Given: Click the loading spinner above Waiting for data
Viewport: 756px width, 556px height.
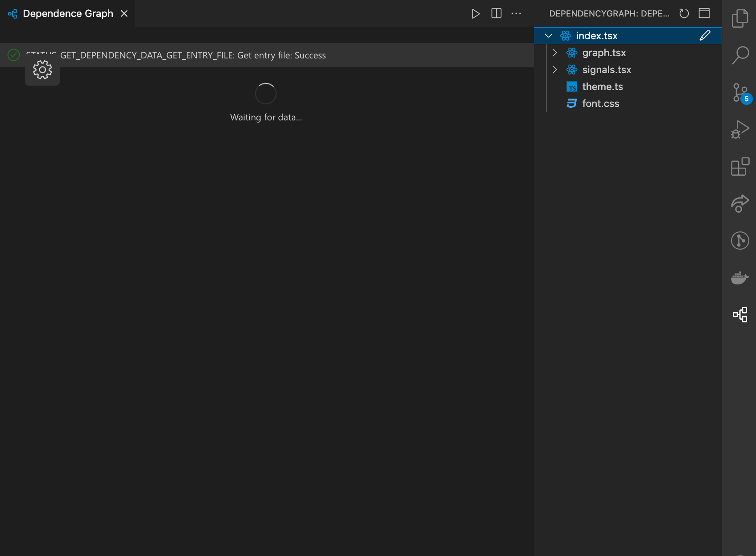Looking at the screenshot, I should point(266,94).
